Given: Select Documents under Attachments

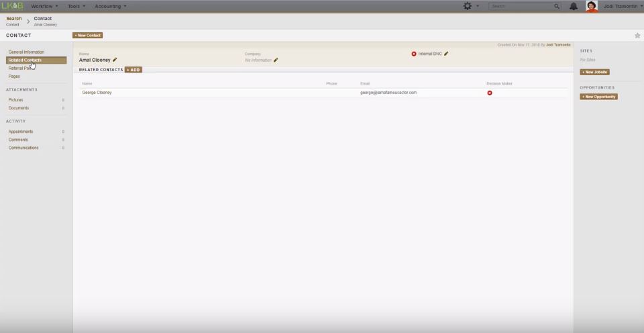Looking at the screenshot, I should pos(19,108).
